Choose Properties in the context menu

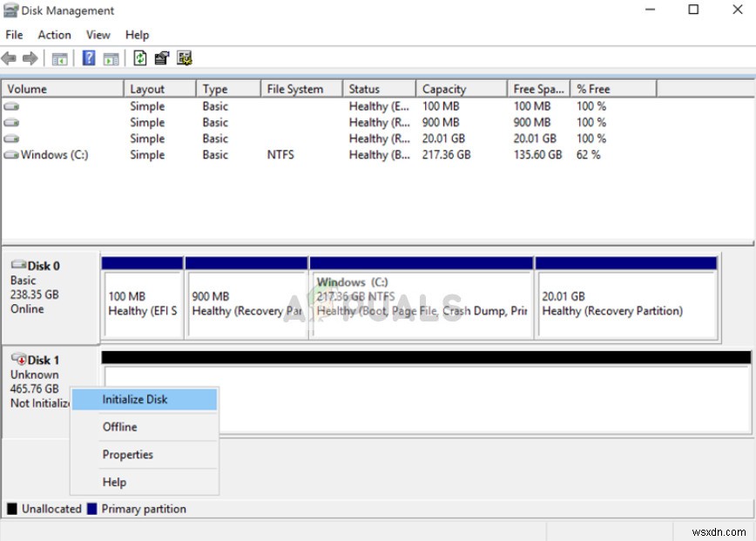click(145, 454)
